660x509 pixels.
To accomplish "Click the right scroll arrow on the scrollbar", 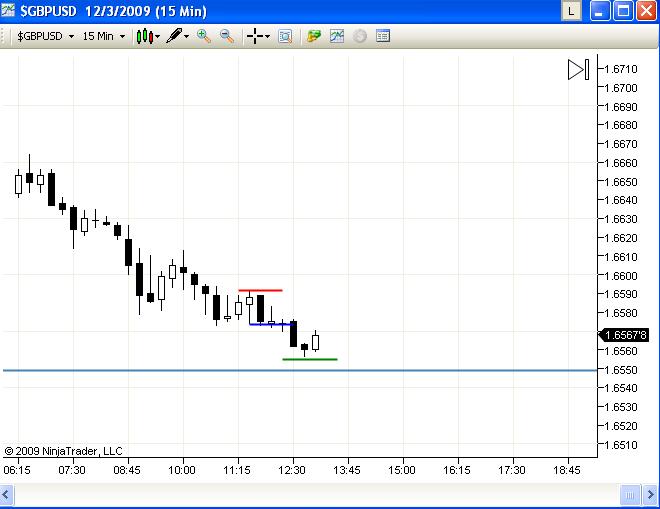I will 651,495.
